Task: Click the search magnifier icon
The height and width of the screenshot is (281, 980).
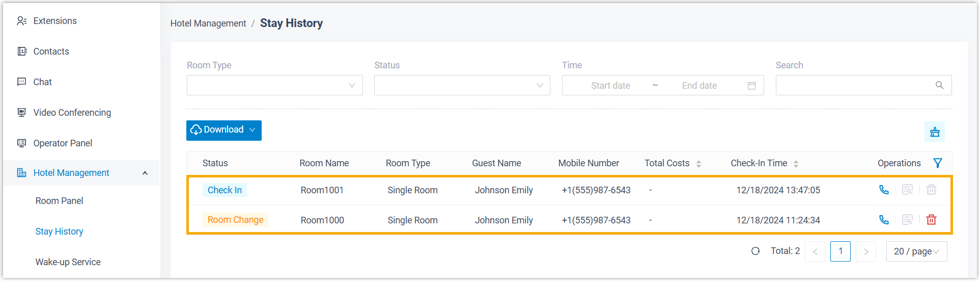Action: 939,86
